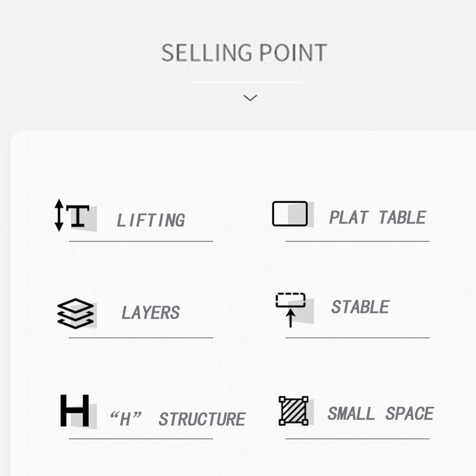The height and width of the screenshot is (476, 476).
Task: Select the underline below SMALL SPACE
Action: 358,438
